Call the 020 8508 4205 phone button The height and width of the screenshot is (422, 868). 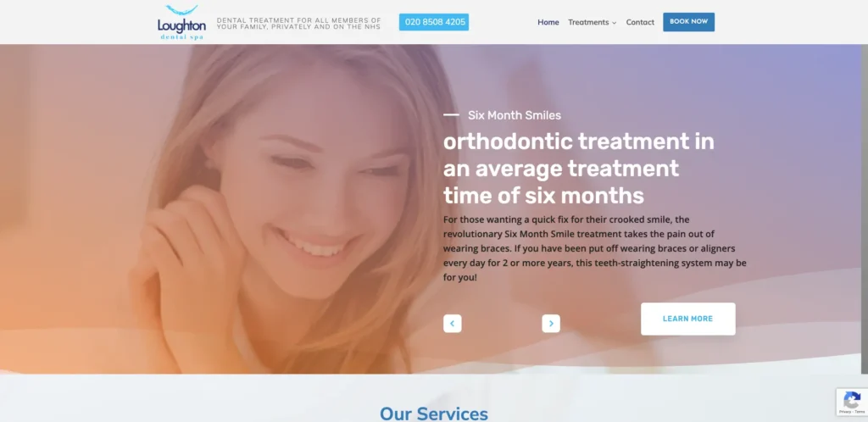coord(434,22)
